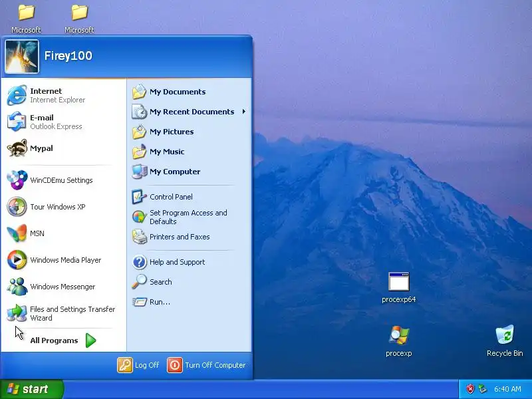Select the "All Programs" menu text

pos(54,340)
